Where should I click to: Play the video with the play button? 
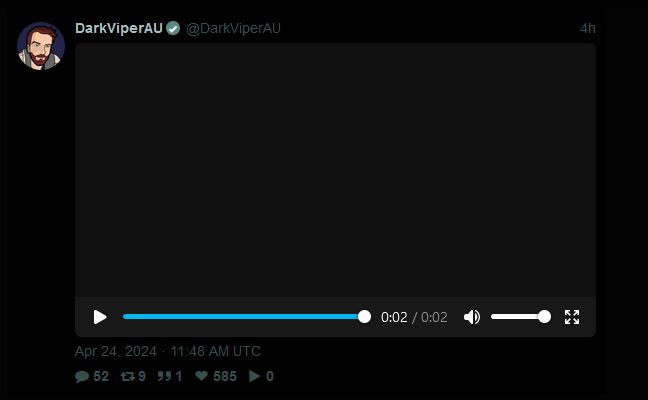pos(100,317)
